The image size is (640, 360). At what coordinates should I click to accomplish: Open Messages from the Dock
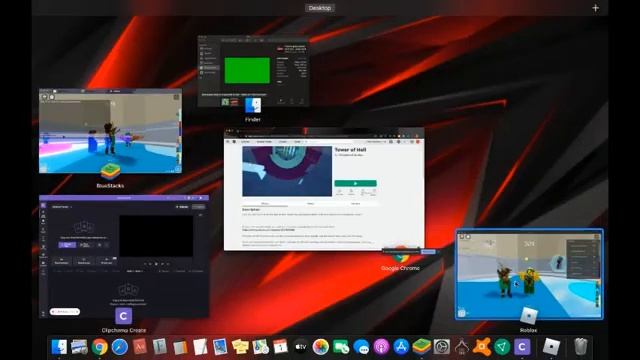361,347
